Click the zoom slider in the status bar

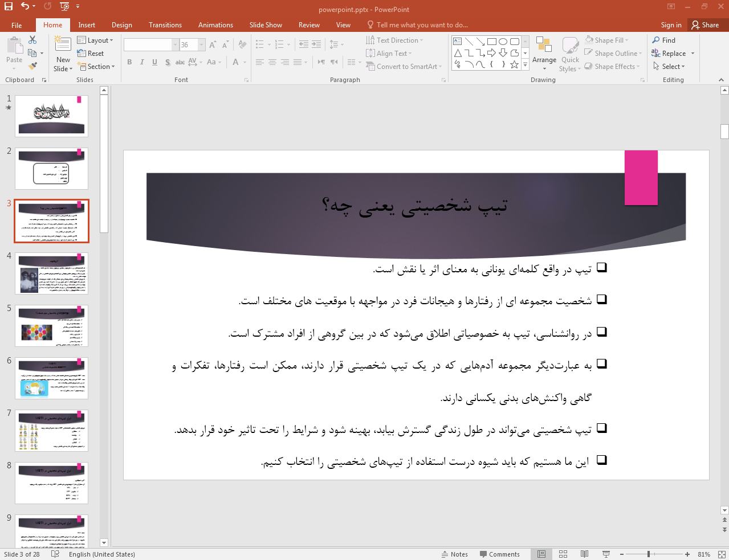point(650,554)
